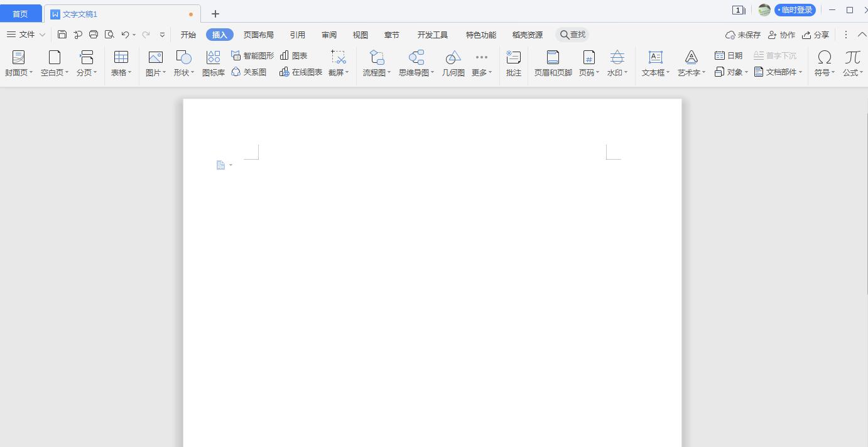Insert an 公式 equation
The image size is (868, 447).
tap(852, 63)
